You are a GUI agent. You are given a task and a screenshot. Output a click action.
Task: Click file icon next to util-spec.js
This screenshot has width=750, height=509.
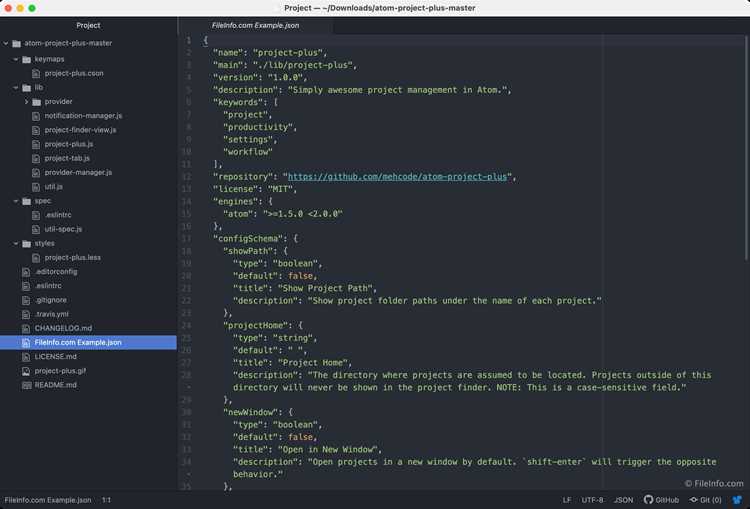(x=36, y=229)
